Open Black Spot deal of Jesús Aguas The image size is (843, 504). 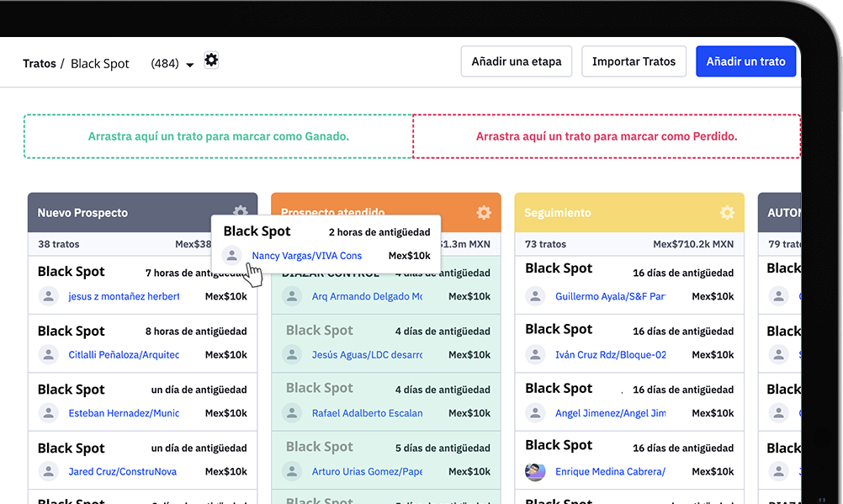(x=320, y=330)
